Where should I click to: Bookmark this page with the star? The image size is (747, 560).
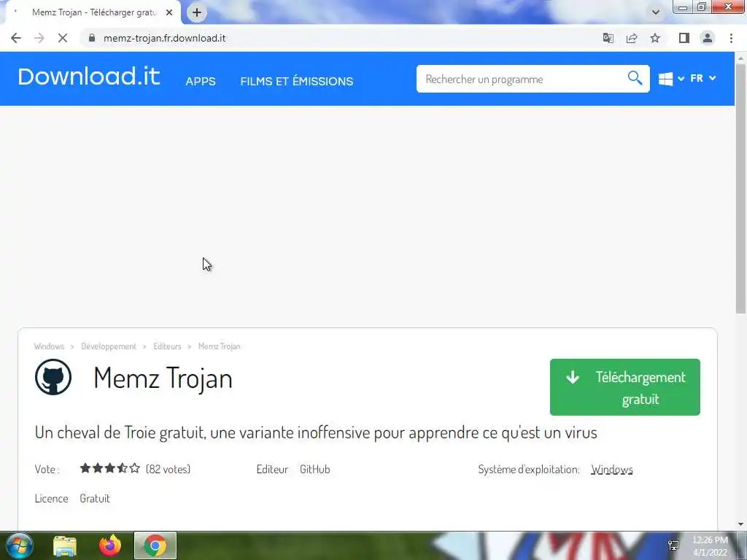coord(655,38)
